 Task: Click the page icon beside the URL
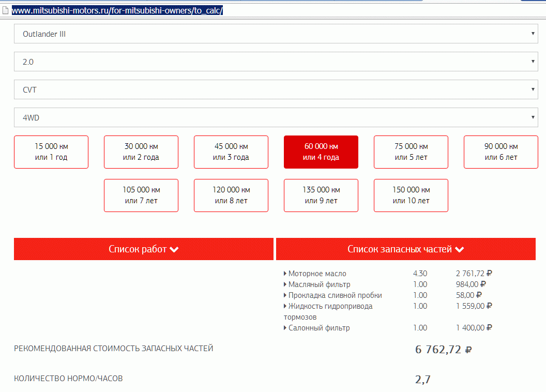[5, 10]
